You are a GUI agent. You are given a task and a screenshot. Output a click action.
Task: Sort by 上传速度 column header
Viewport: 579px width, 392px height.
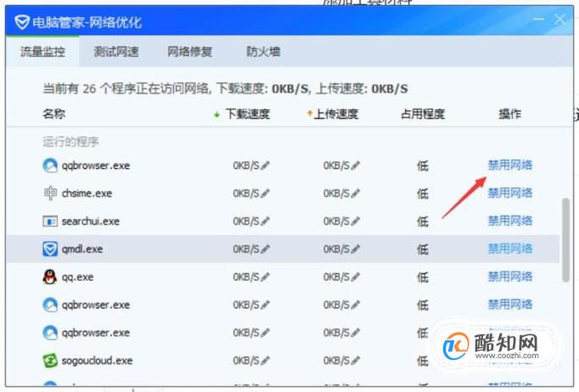pyautogui.click(x=336, y=114)
